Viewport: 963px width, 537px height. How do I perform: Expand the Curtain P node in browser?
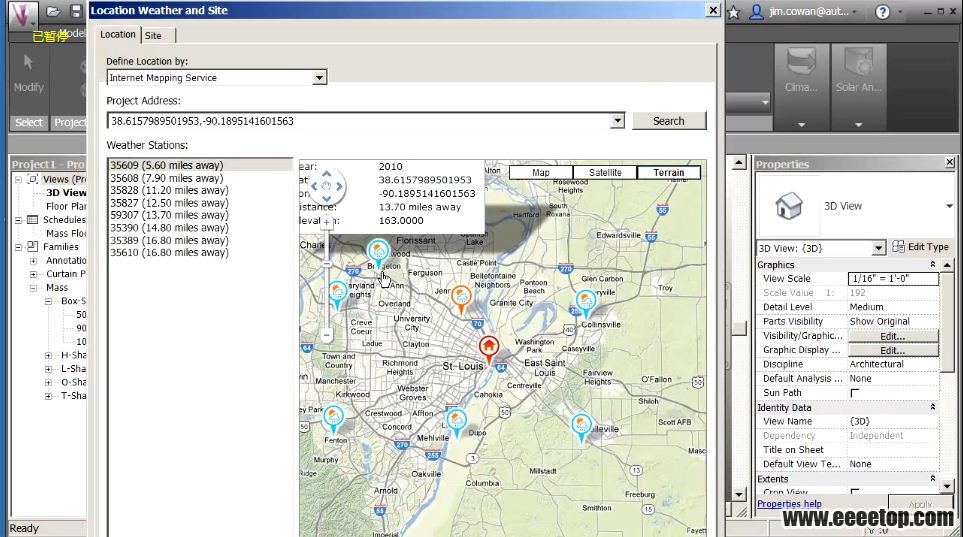(33, 274)
